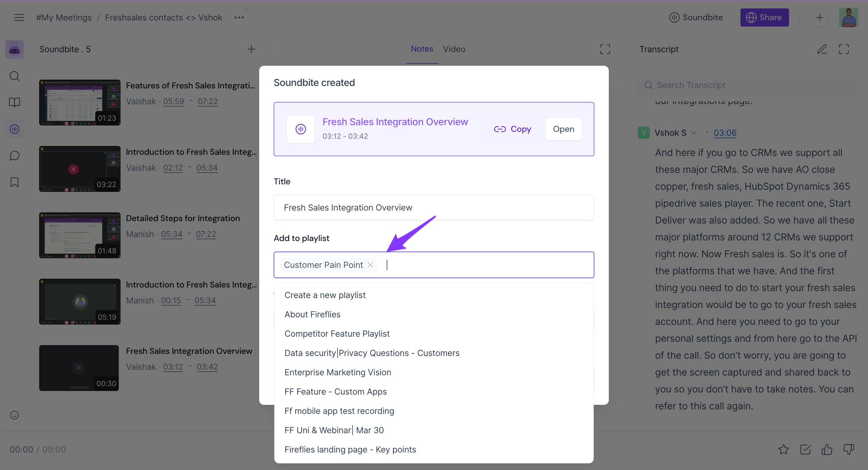The width and height of the screenshot is (868, 470).
Task: Click the star icon in bottom bar
Action: [x=783, y=449]
